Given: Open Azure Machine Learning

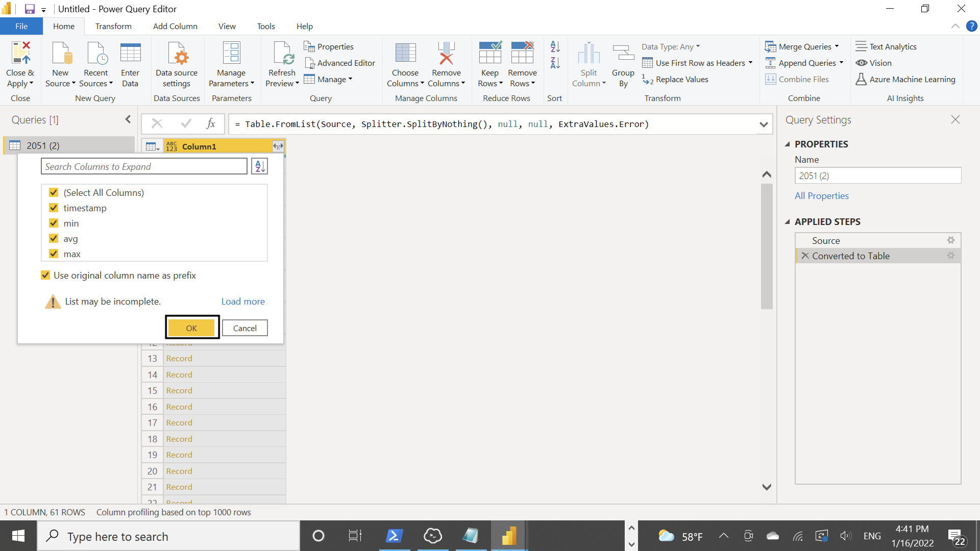Looking at the screenshot, I should [905, 79].
